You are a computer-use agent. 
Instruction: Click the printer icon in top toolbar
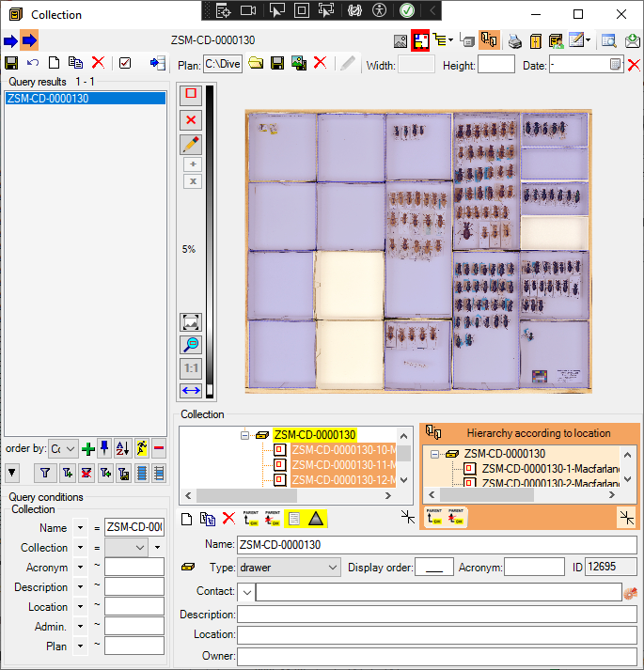pyautogui.click(x=514, y=40)
